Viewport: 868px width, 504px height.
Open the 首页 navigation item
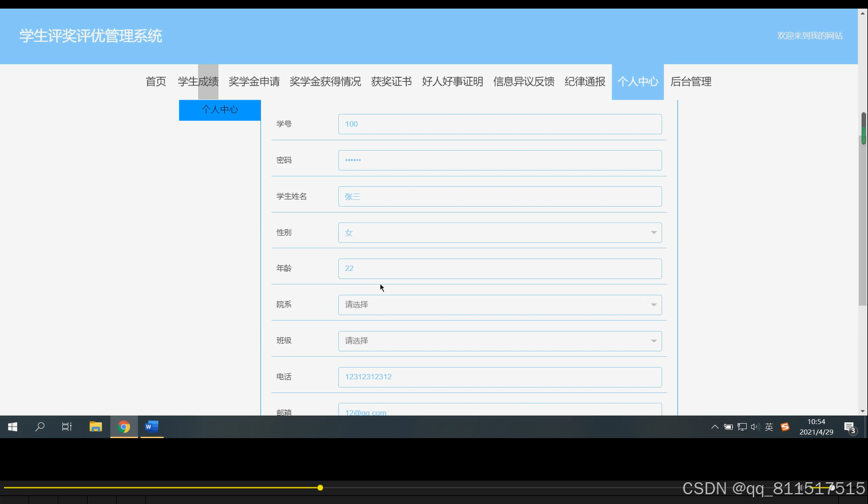pos(156,81)
